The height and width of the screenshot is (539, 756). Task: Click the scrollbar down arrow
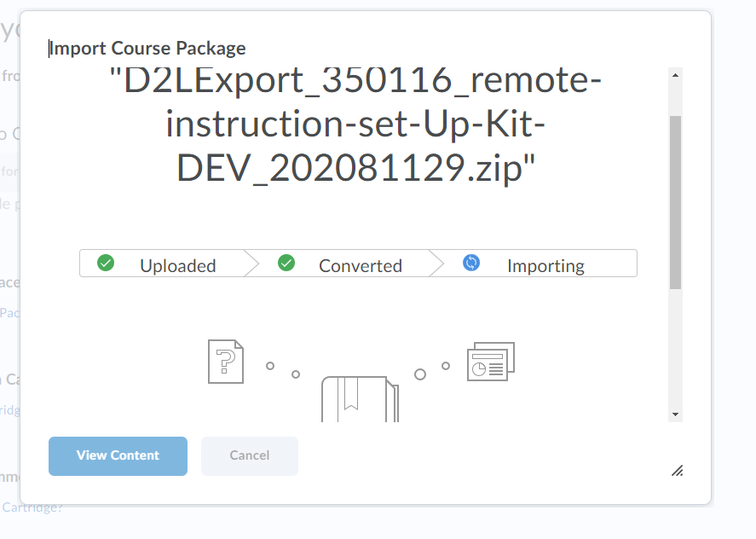(676, 414)
